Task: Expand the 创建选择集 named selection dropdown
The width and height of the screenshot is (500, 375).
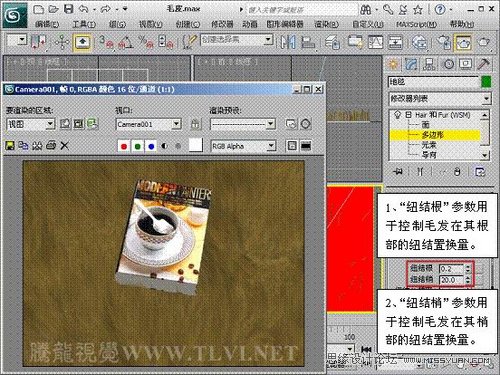Action: pyautogui.click(x=268, y=40)
